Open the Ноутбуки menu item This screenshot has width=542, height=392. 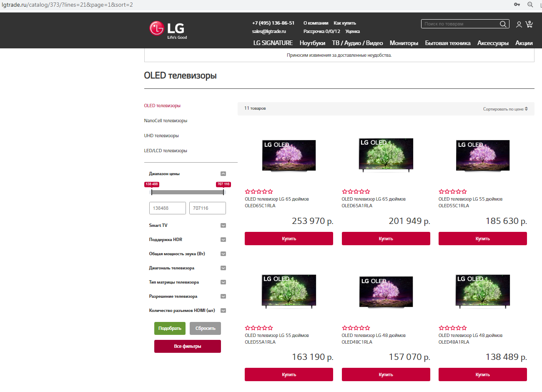click(312, 43)
